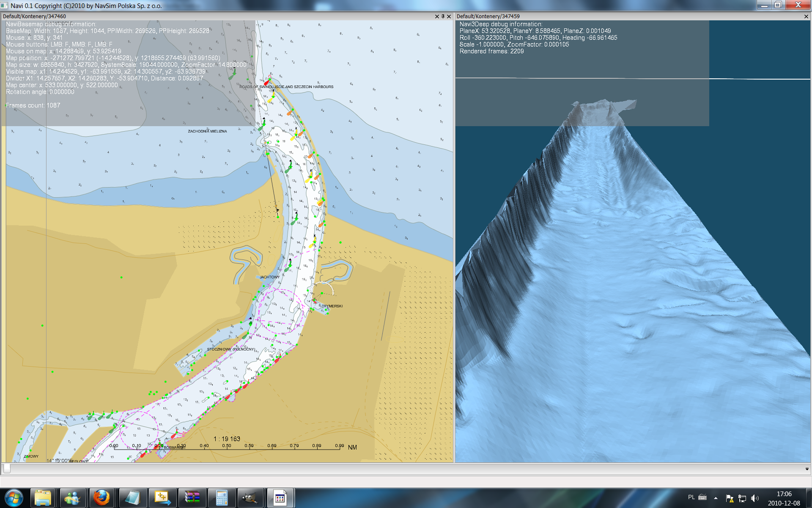Click the PL language indicator

[x=691, y=497]
